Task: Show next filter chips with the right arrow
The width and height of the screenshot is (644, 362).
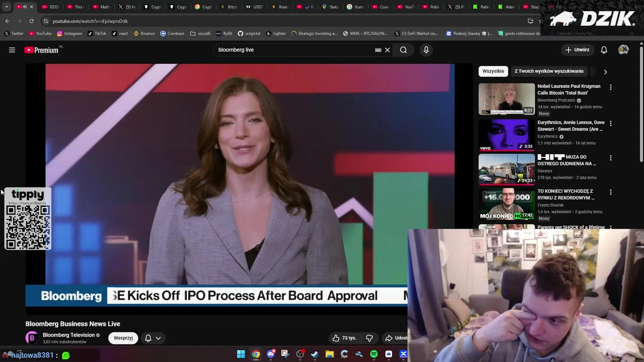Action: [x=605, y=72]
